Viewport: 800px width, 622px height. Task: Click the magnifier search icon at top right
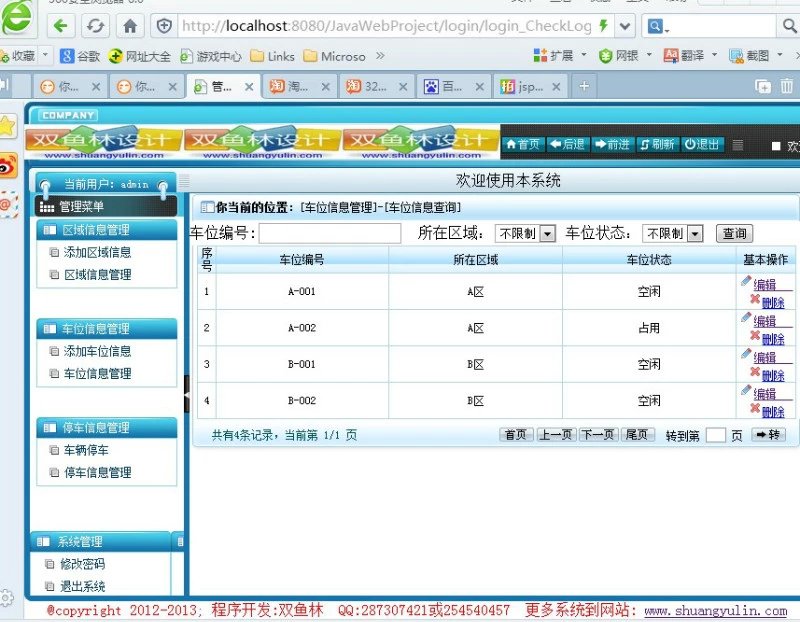coord(789,26)
